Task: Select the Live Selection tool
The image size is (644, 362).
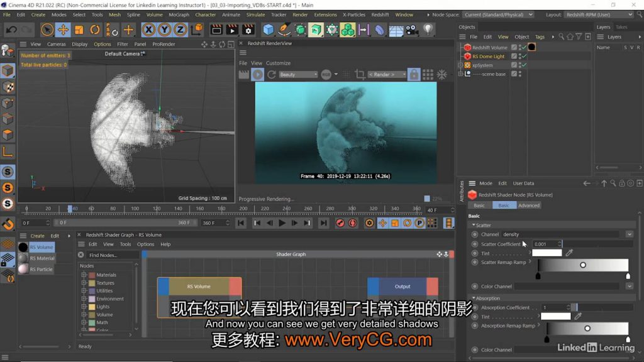Action: tap(47, 30)
